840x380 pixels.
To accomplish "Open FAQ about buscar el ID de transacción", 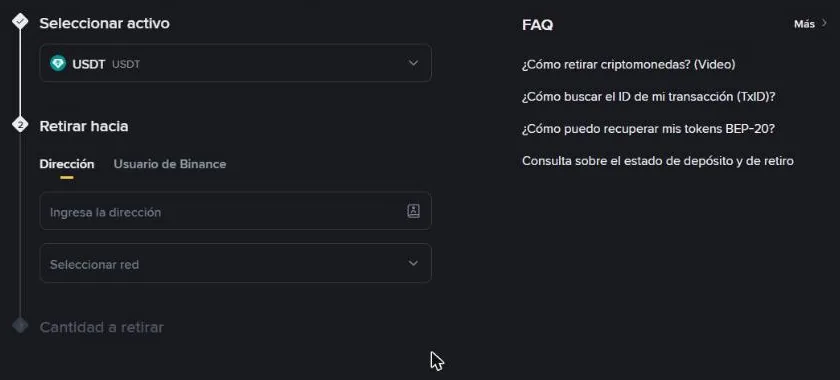I will (649, 96).
